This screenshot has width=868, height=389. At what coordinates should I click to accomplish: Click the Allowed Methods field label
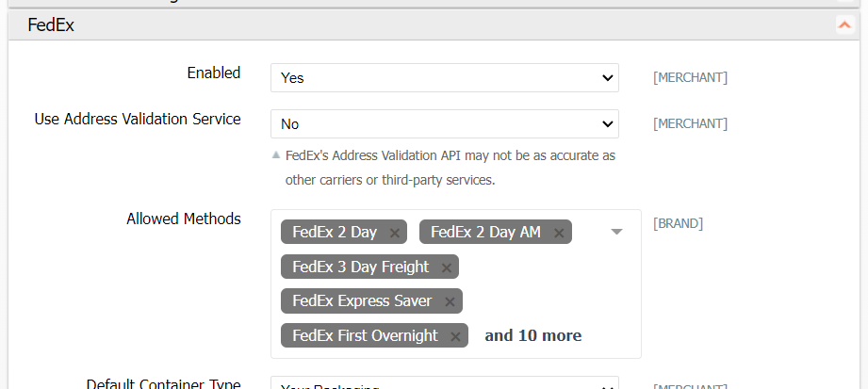tap(183, 219)
